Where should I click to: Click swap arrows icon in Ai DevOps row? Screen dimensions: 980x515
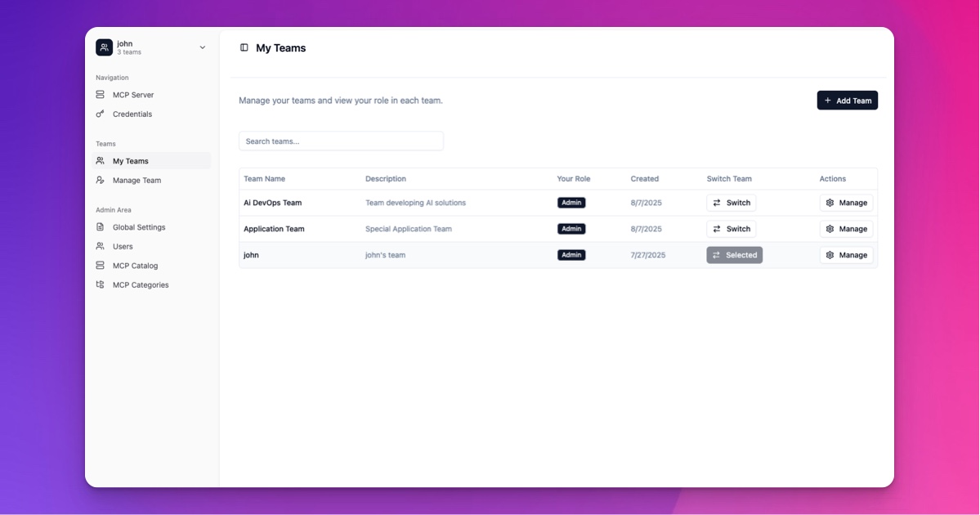[x=717, y=203]
